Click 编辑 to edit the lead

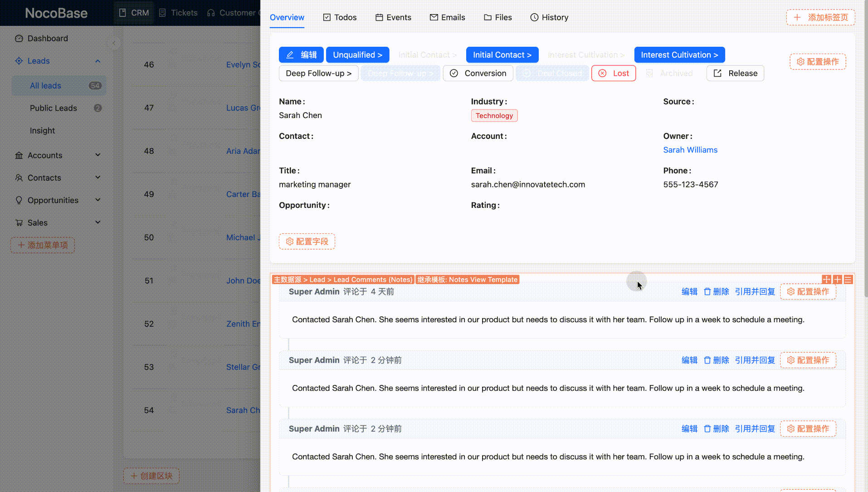point(301,54)
